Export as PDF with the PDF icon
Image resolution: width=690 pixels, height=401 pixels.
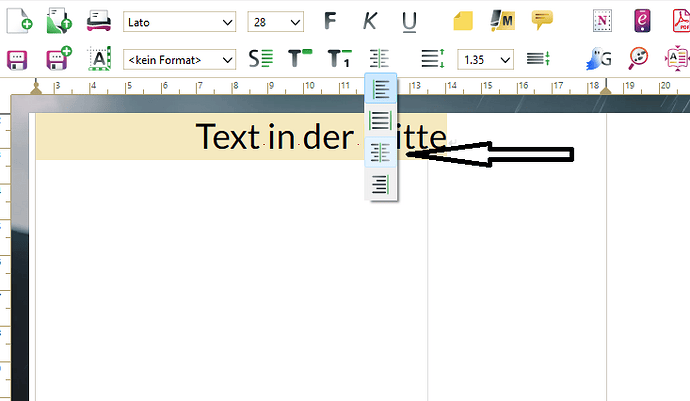(681, 20)
